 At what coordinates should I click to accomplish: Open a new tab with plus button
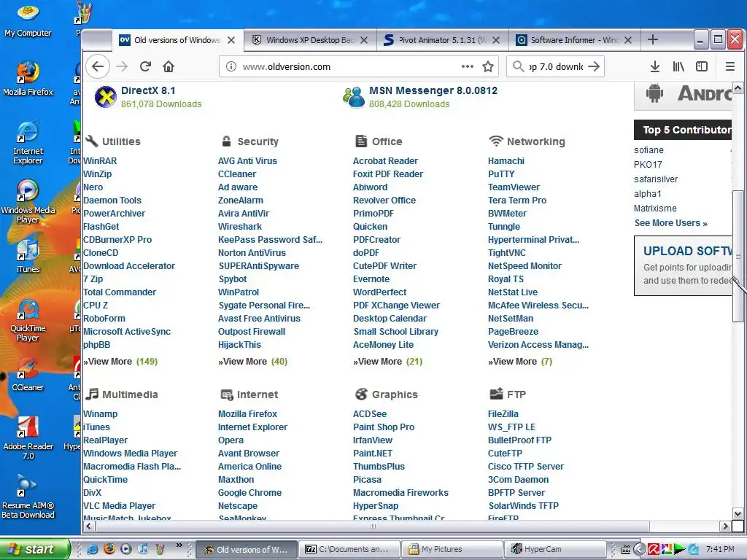tap(653, 40)
